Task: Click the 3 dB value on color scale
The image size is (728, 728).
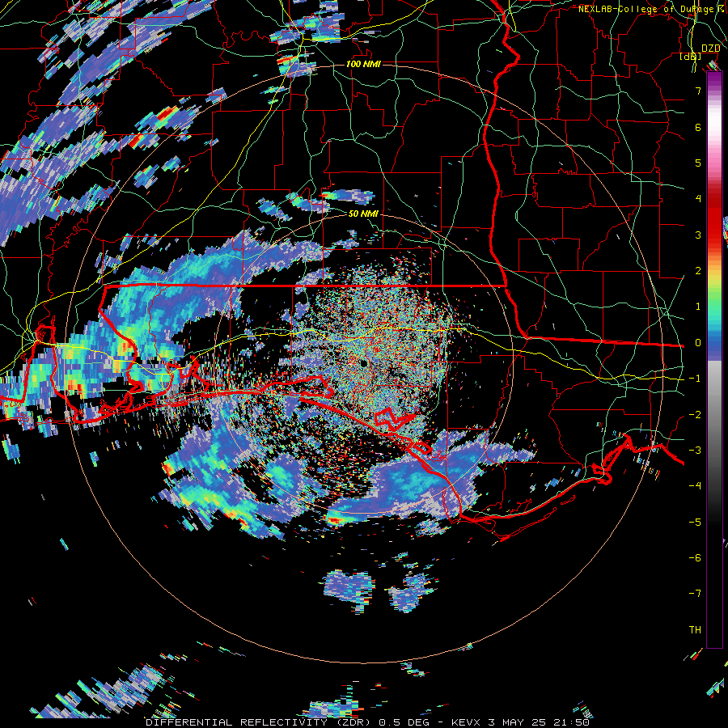Action: click(x=698, y=235)
